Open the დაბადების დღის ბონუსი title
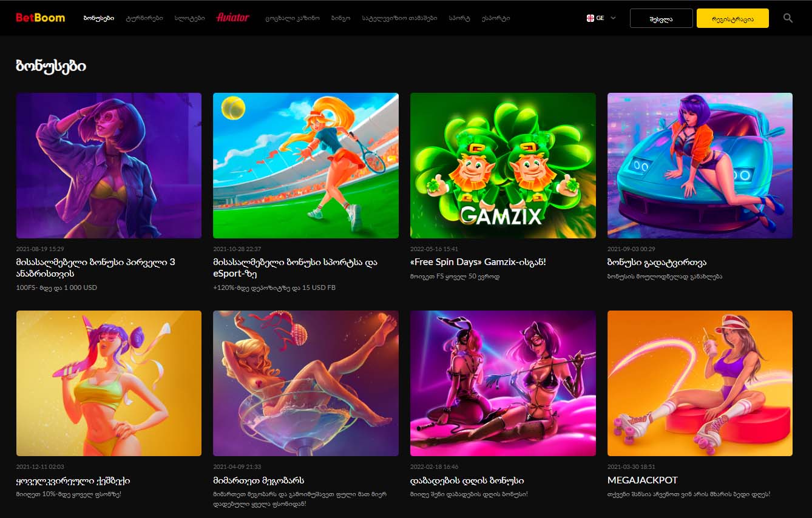Image resolution: width=812 pixels, height=518 pixels. pos(467,480)
